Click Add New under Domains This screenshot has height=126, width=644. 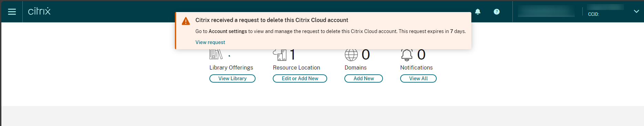point(364,78)
